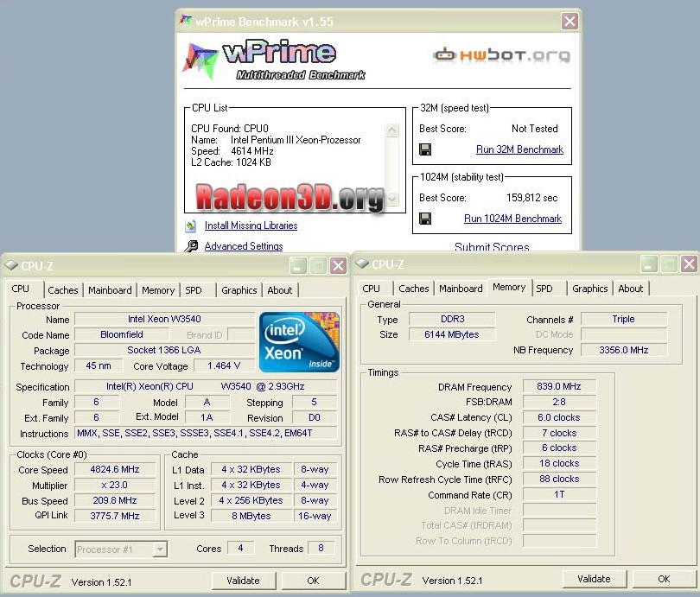Click the floppy save icon under 1024M stability test
The width and height of the screenshot is (700, 597).
point(425,219)
